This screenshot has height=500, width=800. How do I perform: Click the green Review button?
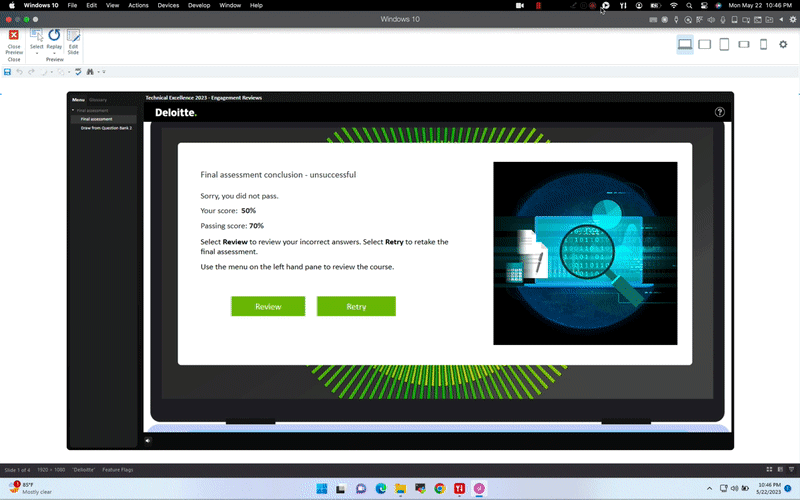click(268, 307)
